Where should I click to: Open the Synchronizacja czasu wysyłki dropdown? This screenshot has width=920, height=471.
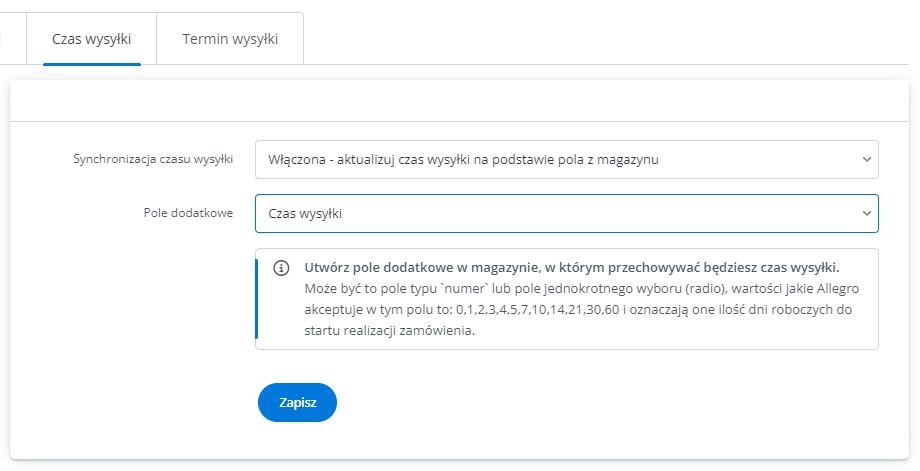[x=567, y=159]
